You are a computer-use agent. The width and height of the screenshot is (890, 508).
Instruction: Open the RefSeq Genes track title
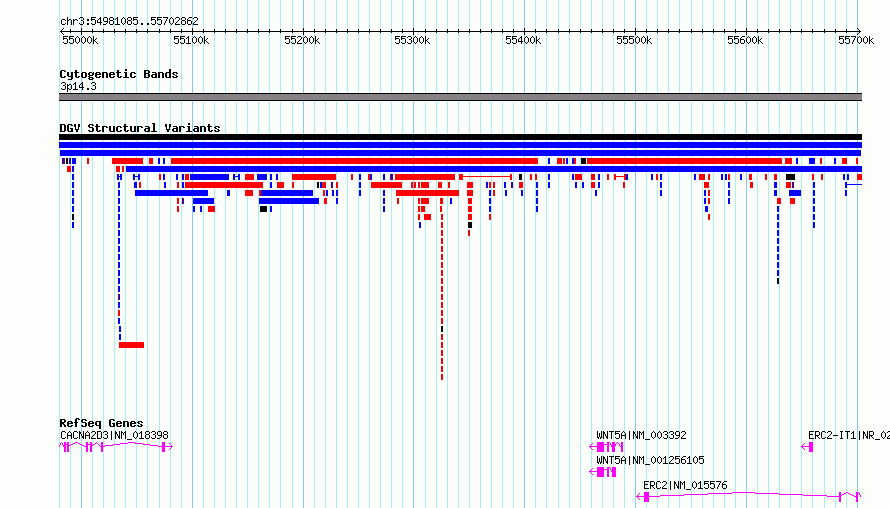tap(101, 423)
